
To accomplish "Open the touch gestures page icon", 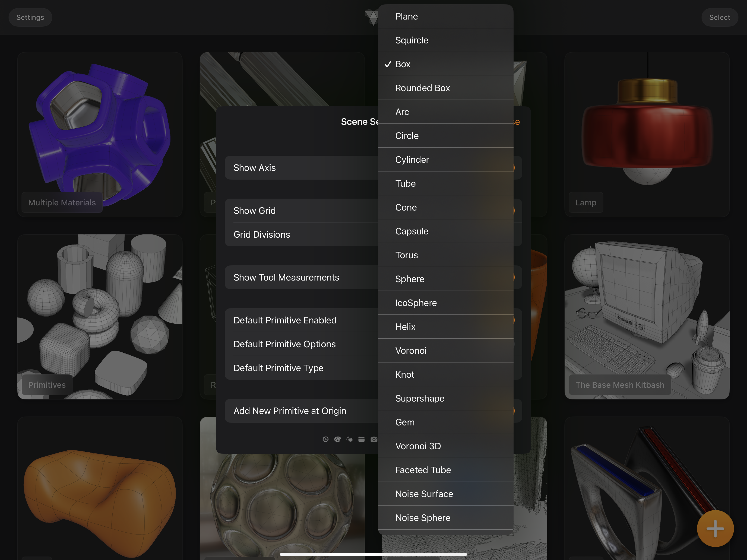I will [x=350, y=439].
